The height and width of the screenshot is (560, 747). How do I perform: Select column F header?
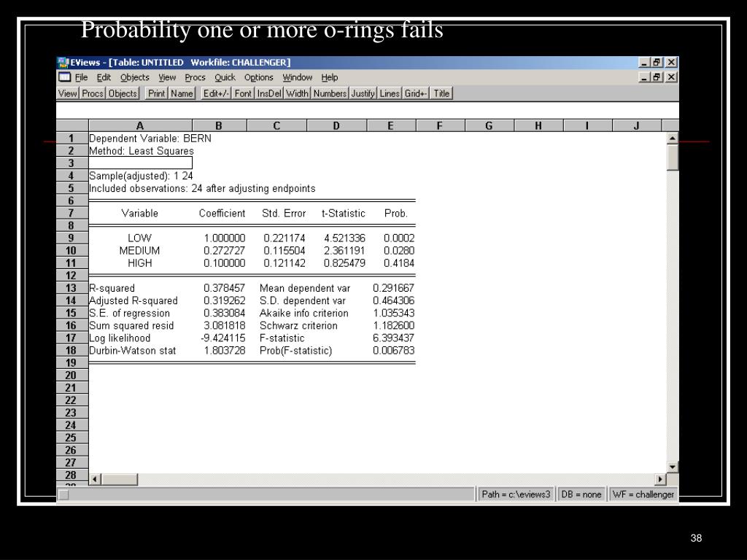(440, 125)
